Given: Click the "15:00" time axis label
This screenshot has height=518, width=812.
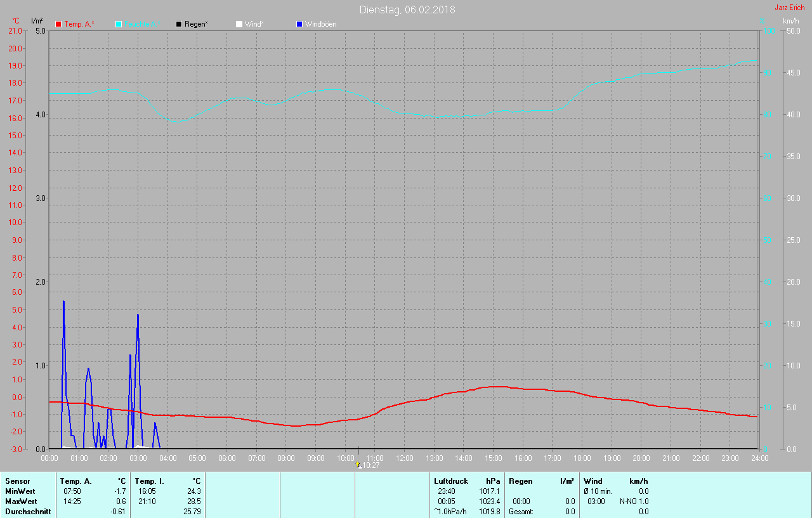Looking at the screenshot, I should [x=493, y=458].
